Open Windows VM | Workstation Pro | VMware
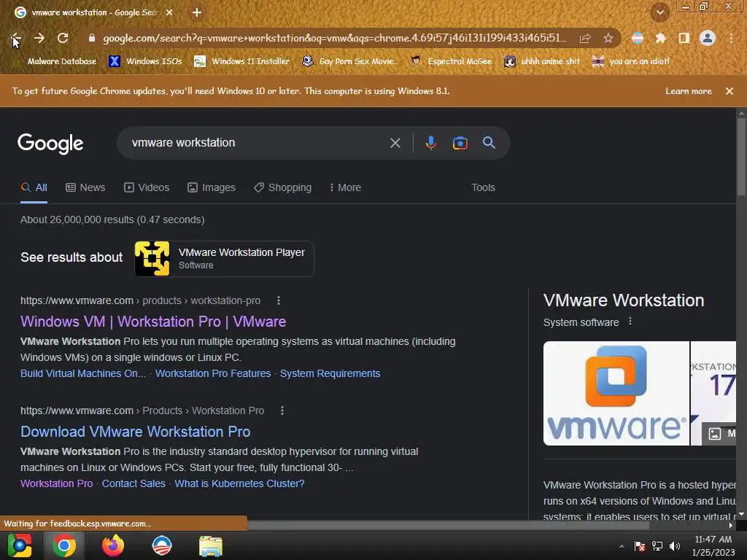The height and width of the screenshot is (560, 747). click(153, 322)
